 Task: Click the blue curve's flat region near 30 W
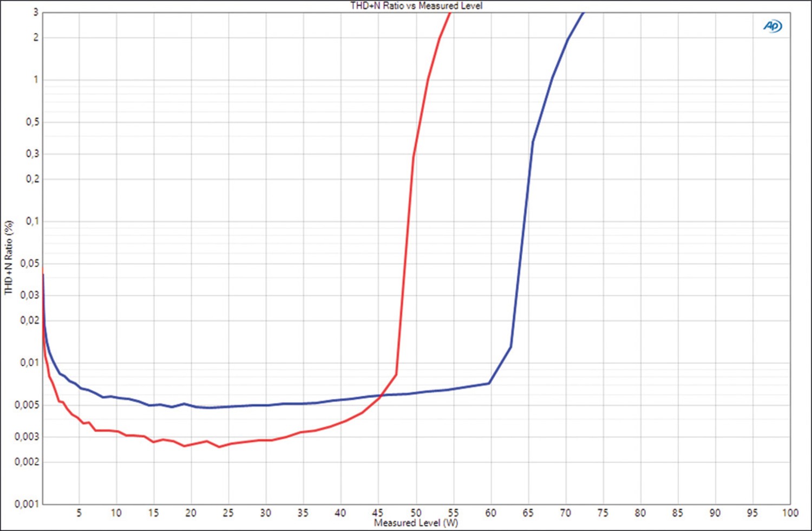pyautogui.click(x=265, y=404)
